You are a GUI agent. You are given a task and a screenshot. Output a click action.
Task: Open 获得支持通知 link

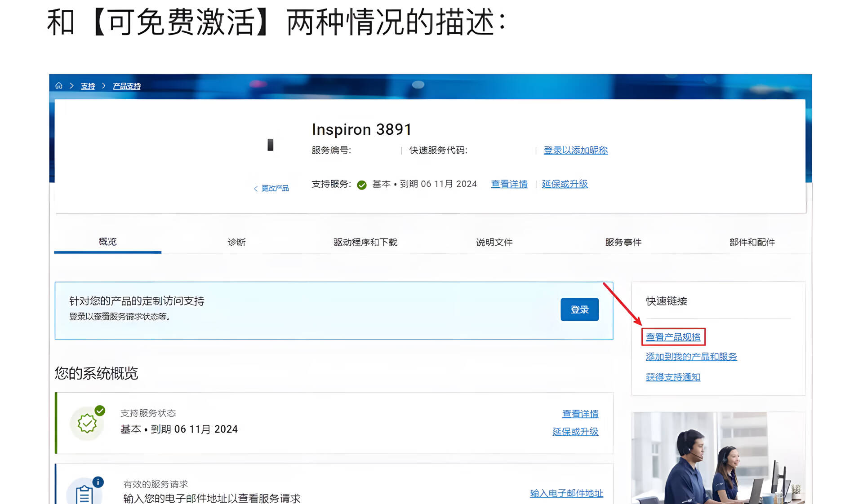click(x=673, y=377)
